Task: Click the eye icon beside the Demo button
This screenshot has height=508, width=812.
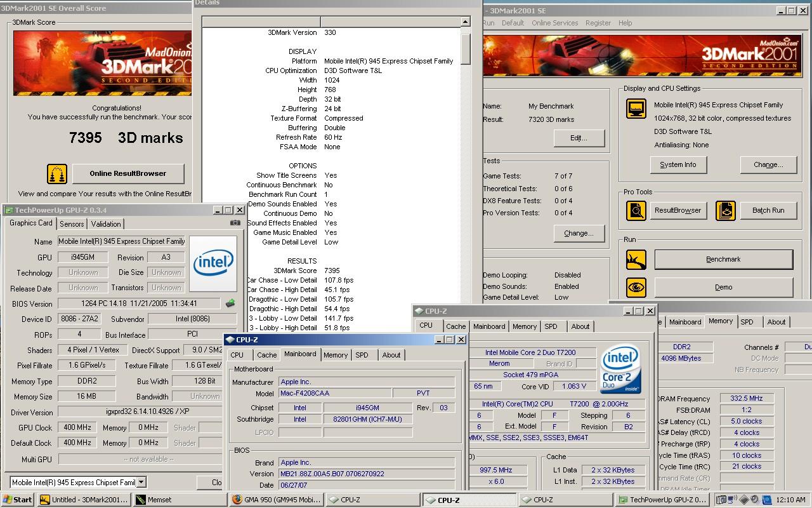Action: coord(636,287)
